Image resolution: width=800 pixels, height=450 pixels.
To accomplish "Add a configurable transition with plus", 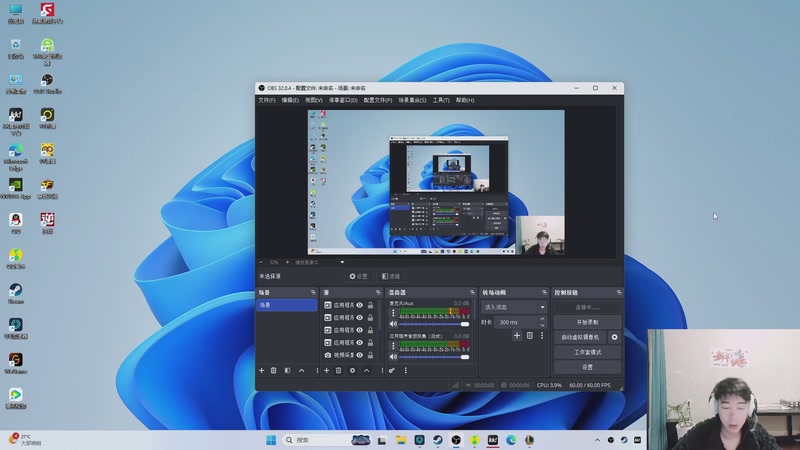I will pos(517,335).
